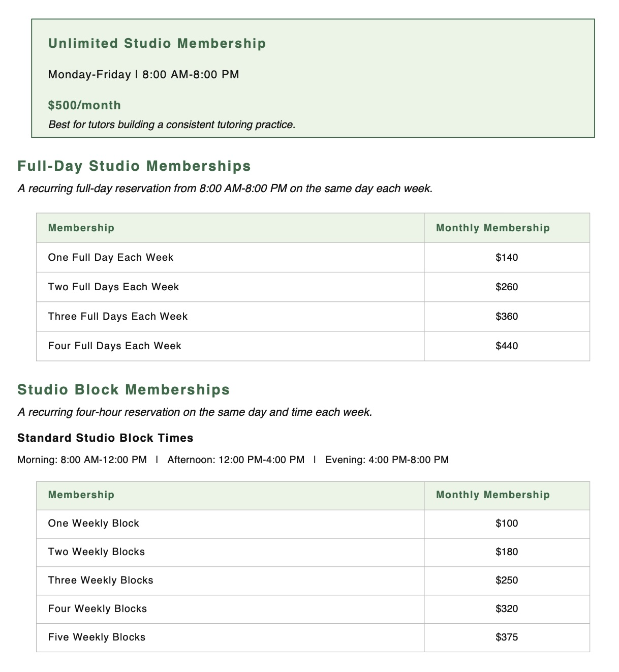Select the Five Weekly Blocks row
Viewport: 619px width, 672px height.
[x=313, y=637]
